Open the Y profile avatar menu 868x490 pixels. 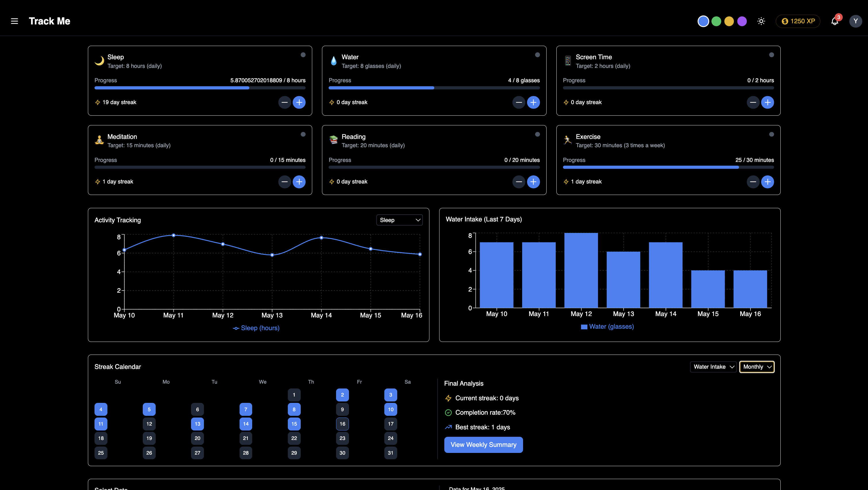[856, 21]
